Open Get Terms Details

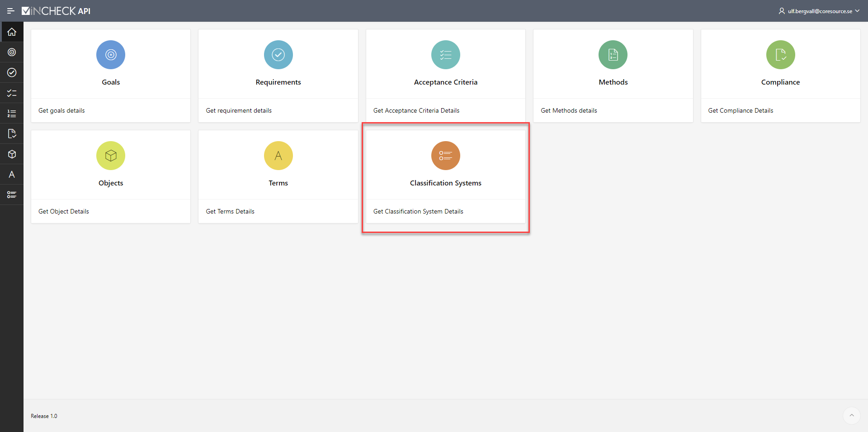230,211
